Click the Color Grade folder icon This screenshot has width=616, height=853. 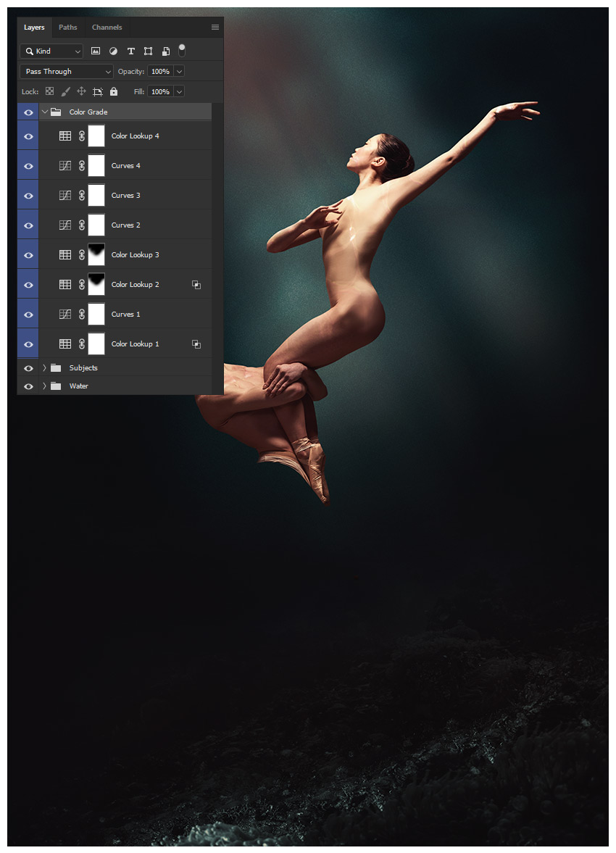(56, 112)
